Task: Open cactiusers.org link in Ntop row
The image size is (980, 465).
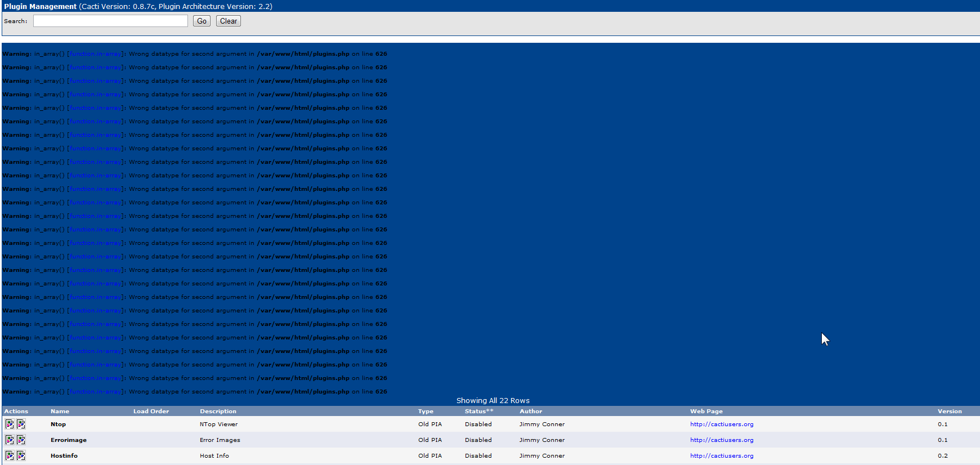Action: (x=722, y=424)
